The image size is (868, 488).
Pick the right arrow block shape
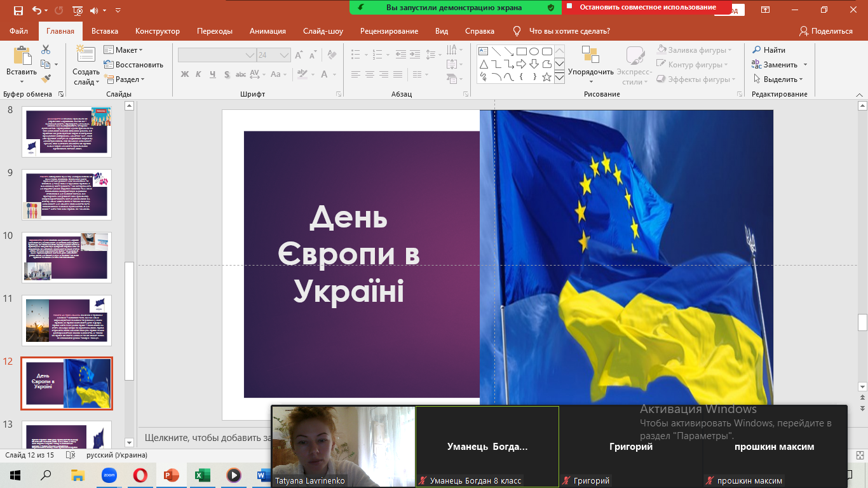point(521,64)
